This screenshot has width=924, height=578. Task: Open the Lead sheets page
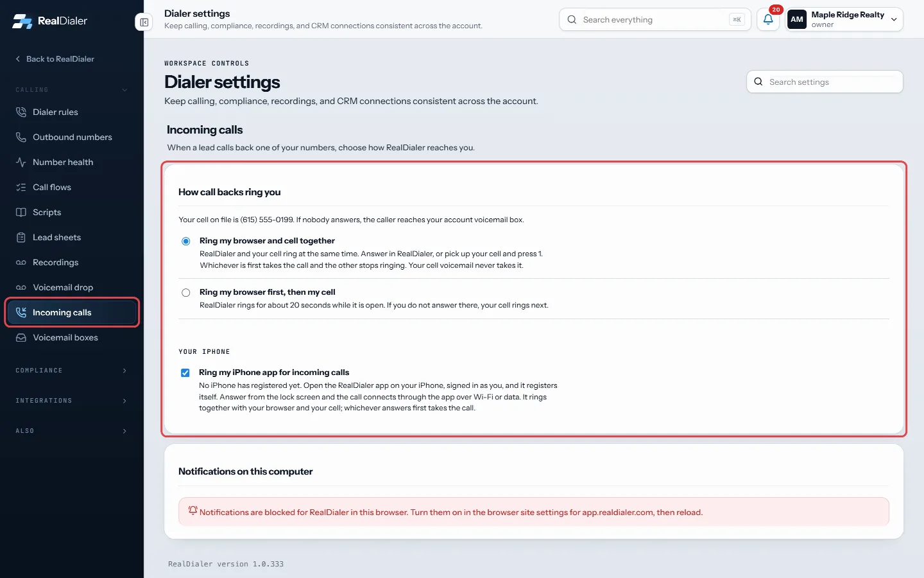tap(72, 237)
